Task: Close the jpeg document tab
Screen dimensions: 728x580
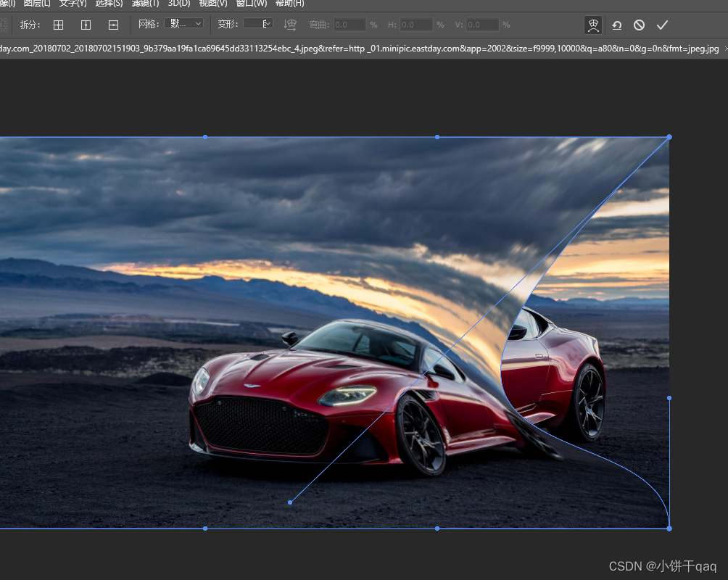Action: point(726,49)
